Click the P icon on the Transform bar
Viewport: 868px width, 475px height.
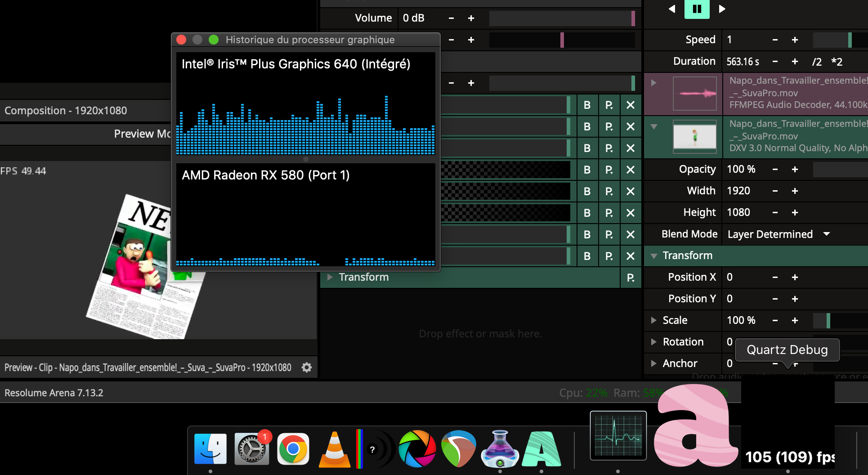[x=631, y=278]
